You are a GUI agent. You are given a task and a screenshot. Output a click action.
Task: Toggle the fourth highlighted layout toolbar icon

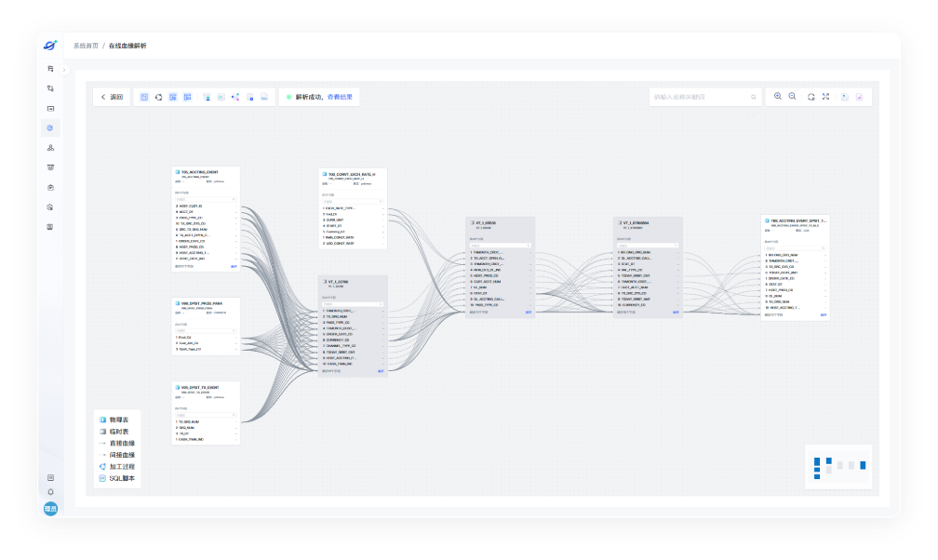(x=187, y=97)
